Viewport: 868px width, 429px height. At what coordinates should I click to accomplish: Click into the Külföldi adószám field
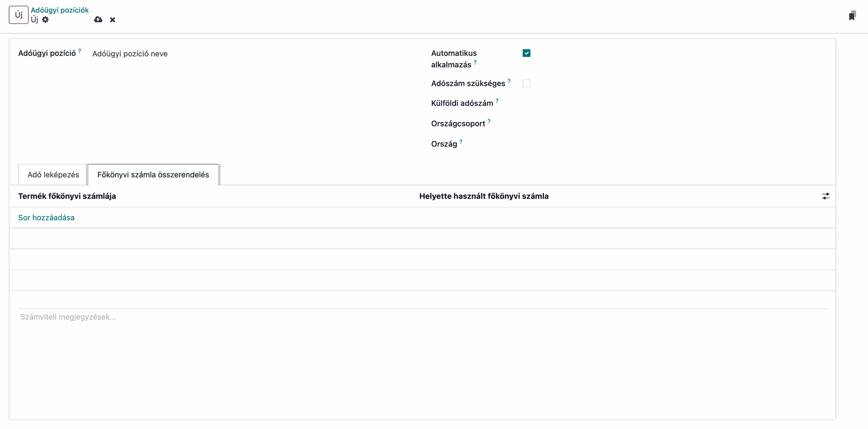point(674,103)
